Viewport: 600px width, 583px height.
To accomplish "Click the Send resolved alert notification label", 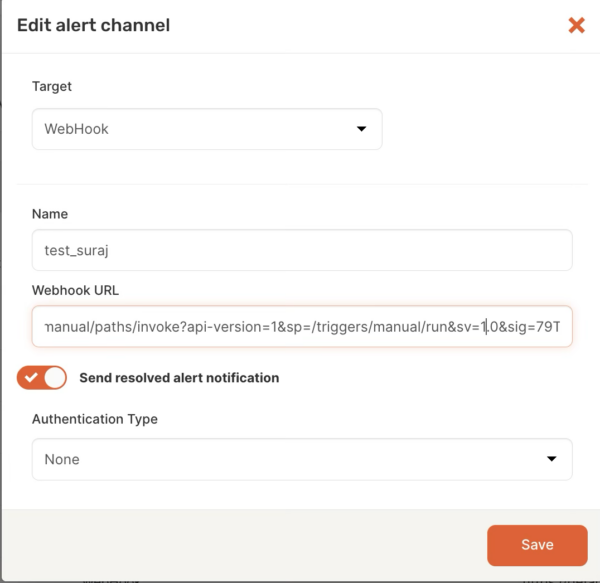I will tap(179, 378).
